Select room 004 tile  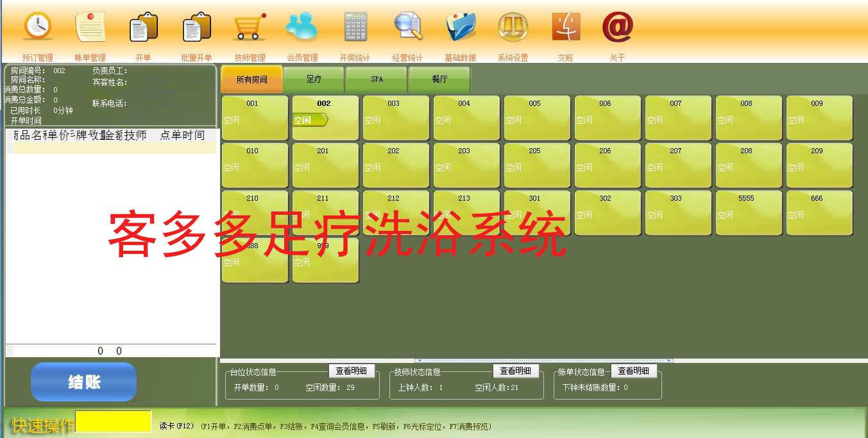(466, 118)
